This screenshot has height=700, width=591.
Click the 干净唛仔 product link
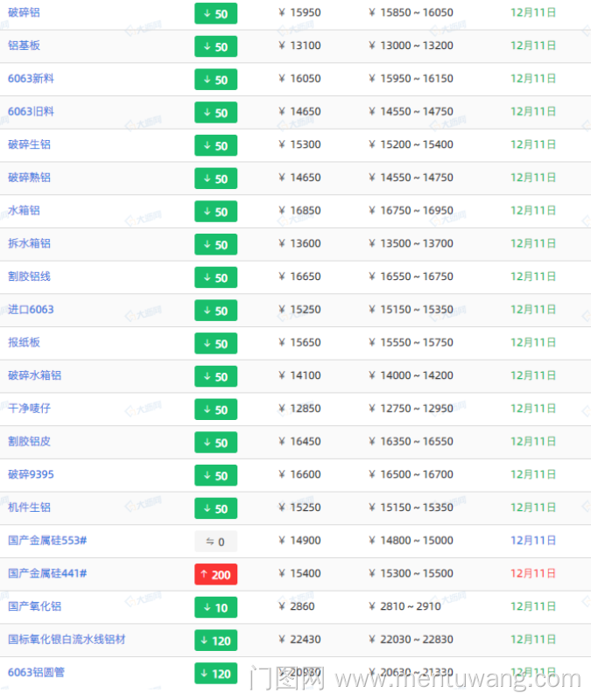click(29, 409)
